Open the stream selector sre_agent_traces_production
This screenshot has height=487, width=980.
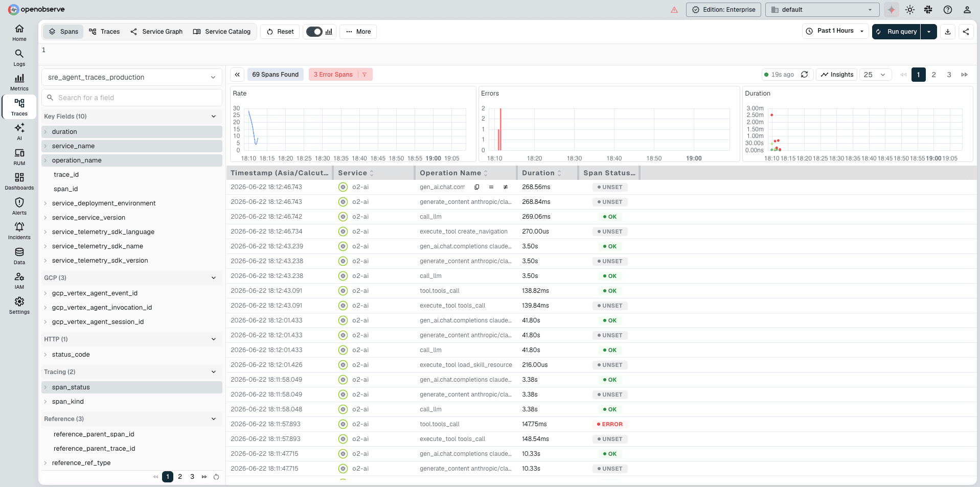click(x=132, y=77)
